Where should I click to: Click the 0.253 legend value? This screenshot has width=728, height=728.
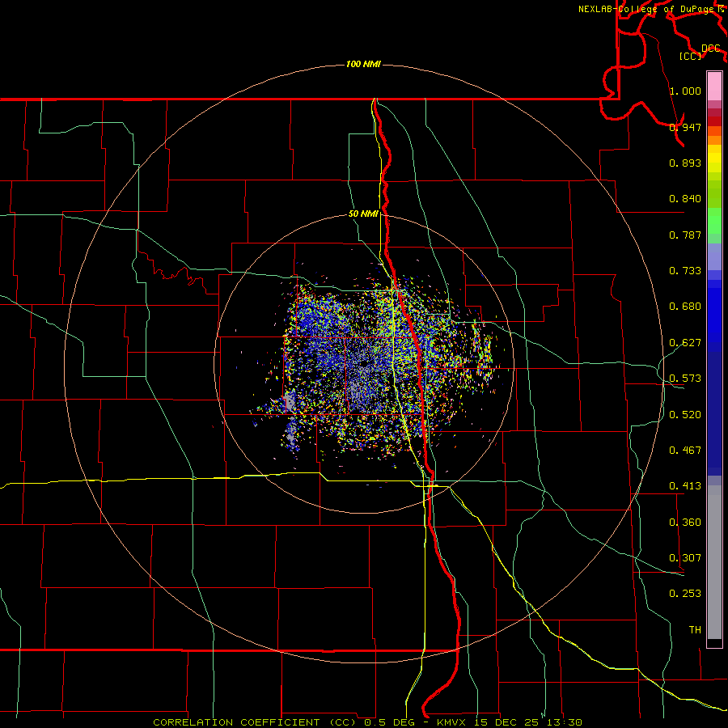[685, 594]
